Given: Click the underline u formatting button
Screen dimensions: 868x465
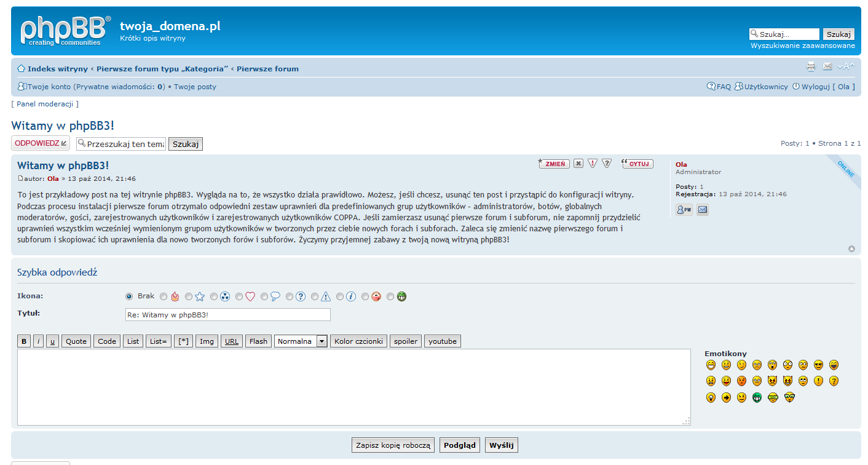Looking at the screenshot, I should click(52, 341).
